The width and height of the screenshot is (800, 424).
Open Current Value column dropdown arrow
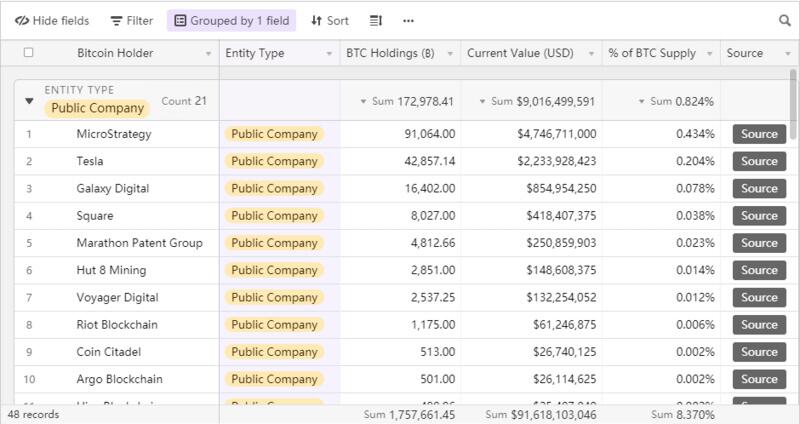tap(591, 54)
